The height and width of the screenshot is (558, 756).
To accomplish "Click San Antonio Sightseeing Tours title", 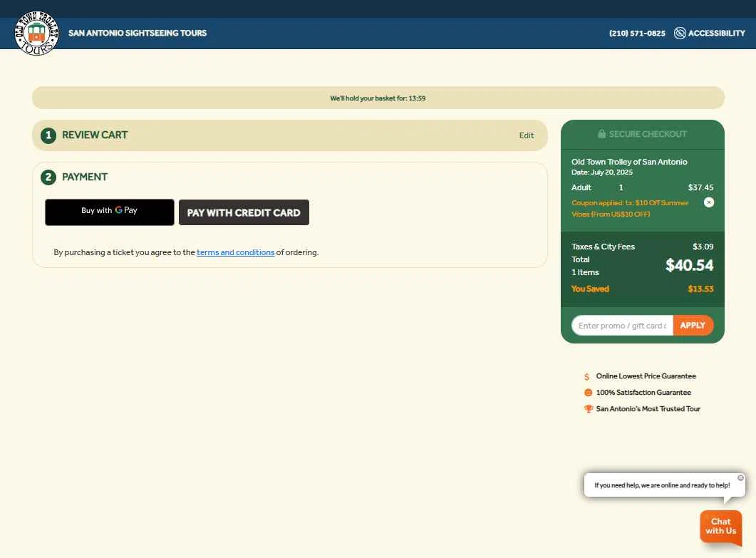I will coord(138,33).
